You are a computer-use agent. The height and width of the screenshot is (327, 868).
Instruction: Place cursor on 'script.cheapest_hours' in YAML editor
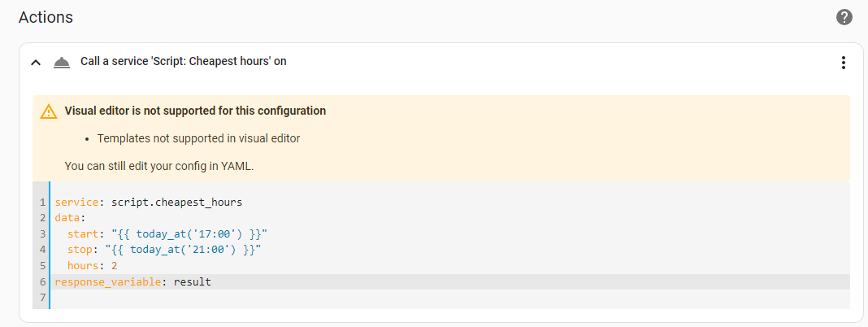[176, 202]
